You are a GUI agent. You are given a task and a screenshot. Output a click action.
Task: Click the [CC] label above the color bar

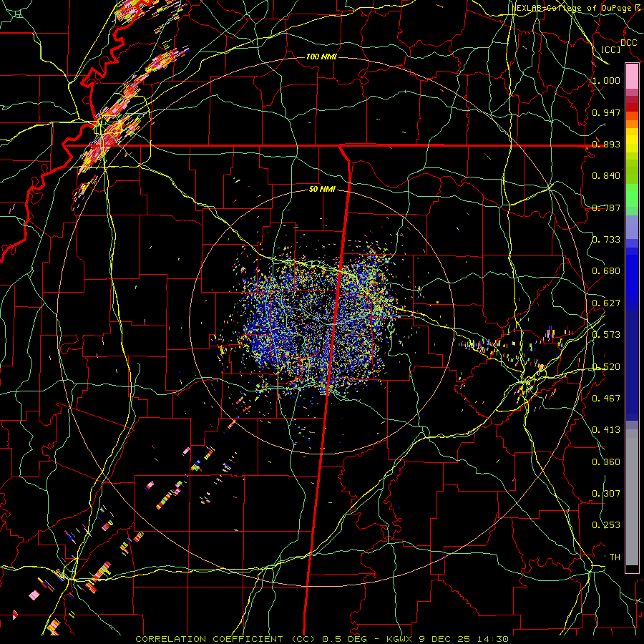click(x=611, y=49)
